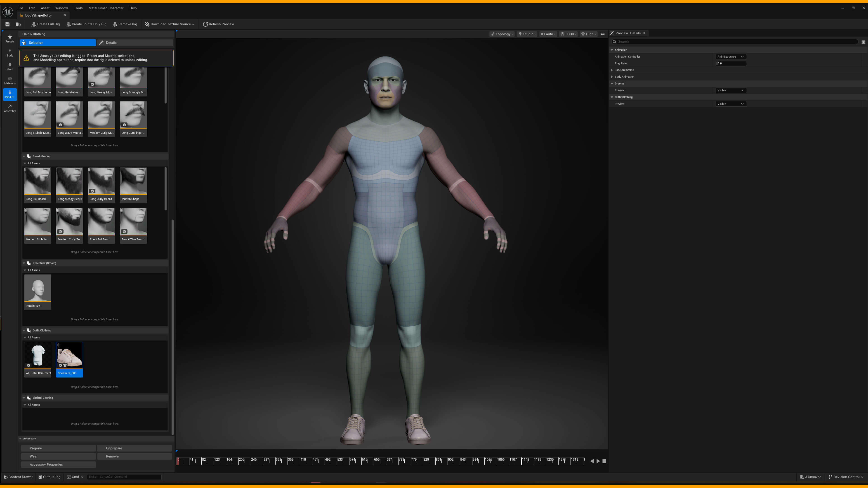Image resolution: width=868 pixels, height=488 pixels.
Task: Open the Body sidebar section
Action: point(10,53)
